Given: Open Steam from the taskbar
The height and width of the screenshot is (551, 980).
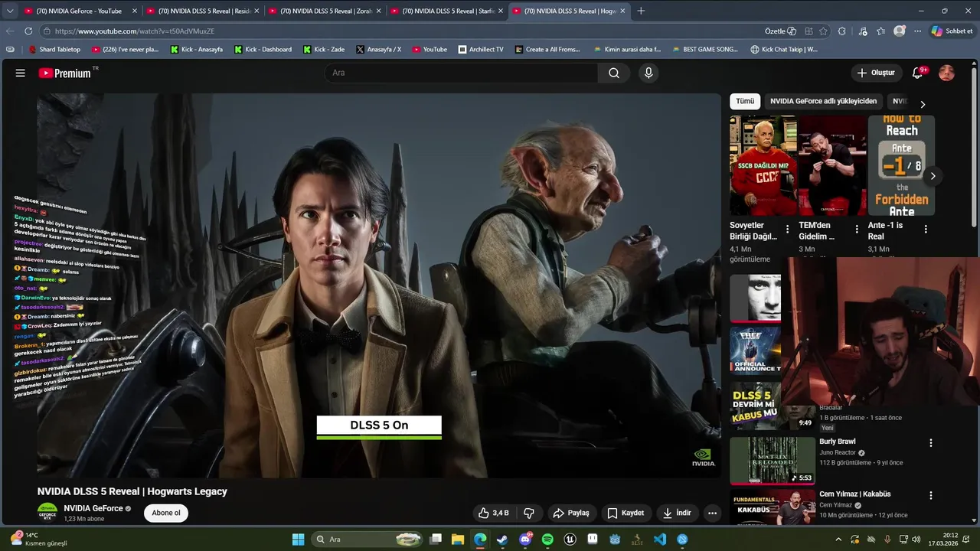Looking at the screenshot, I should tap(502, 540).
